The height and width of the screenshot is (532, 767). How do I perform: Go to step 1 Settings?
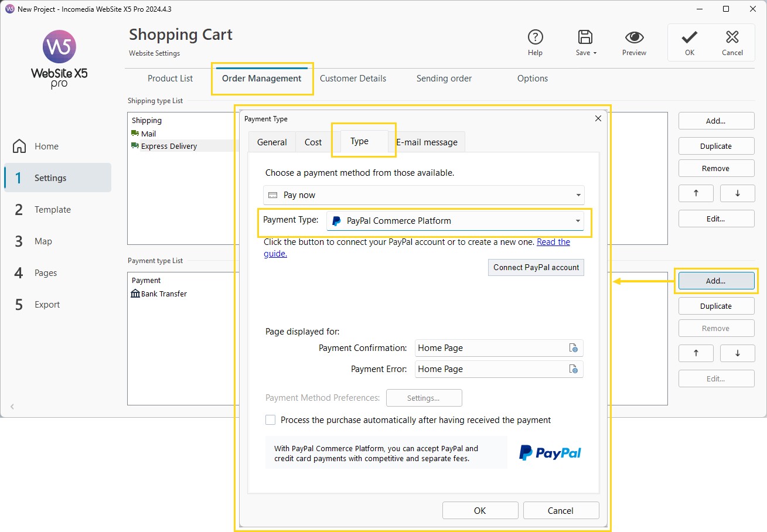pos(57,178)
